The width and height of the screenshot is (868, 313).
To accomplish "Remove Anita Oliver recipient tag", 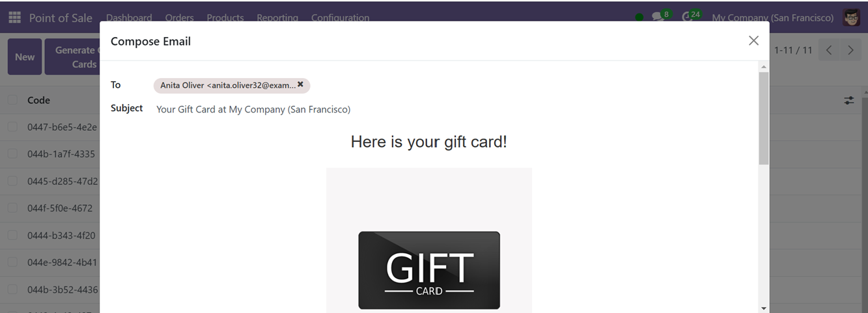I will [300, 85].
